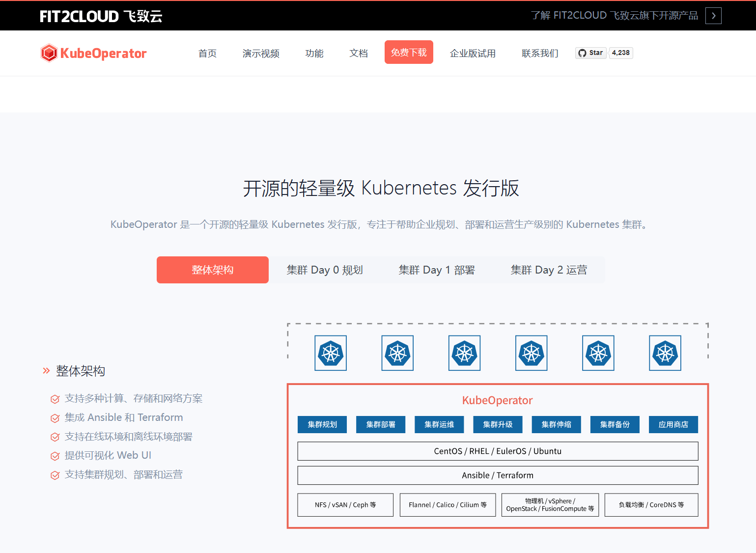Click check icon beside 提供可视化 Web UI
The height and width of the screenshot is (553, 756).
pyautogui.click(x=55, y=456)
